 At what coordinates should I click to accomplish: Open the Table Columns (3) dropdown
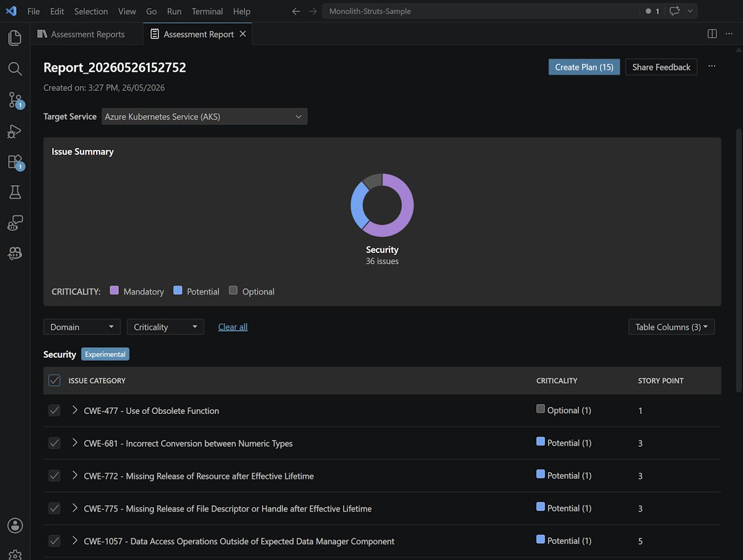[x=671, y=327]
